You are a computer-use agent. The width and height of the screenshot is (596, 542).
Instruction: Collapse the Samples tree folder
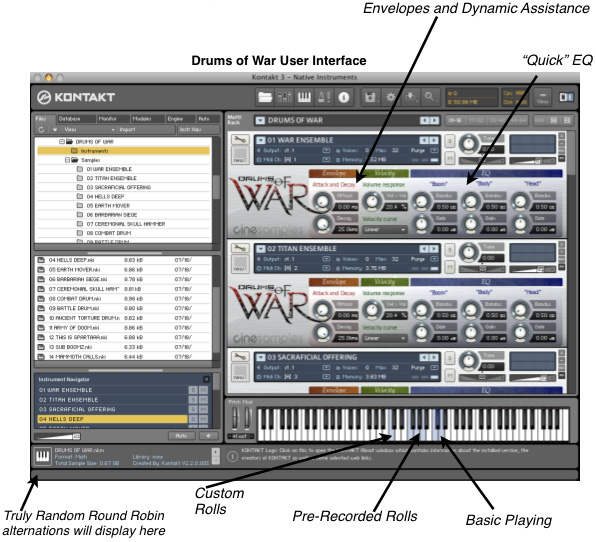pos(68,160)
